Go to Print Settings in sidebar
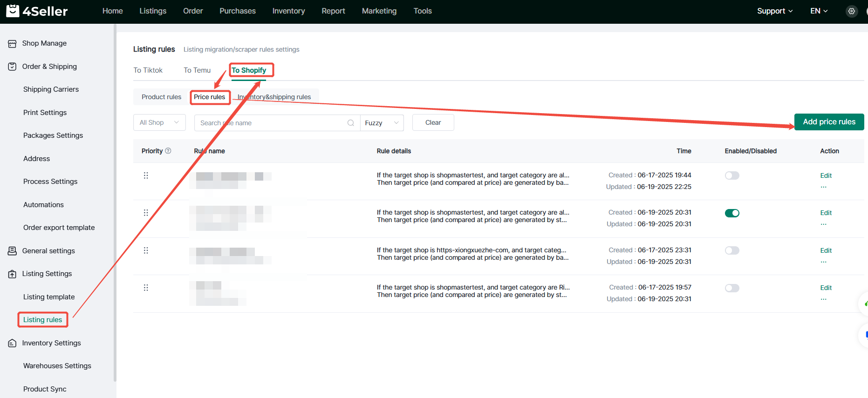This screenshot has width=868, height=398. pos(45,113)
